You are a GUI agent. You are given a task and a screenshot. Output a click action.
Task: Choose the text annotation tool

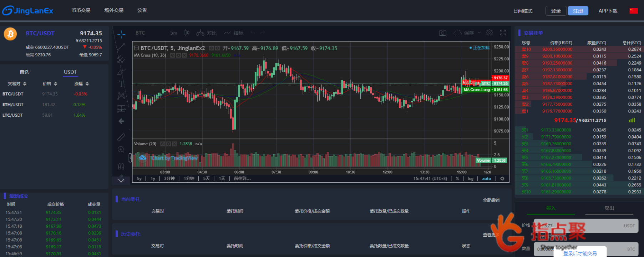point(121,84)
